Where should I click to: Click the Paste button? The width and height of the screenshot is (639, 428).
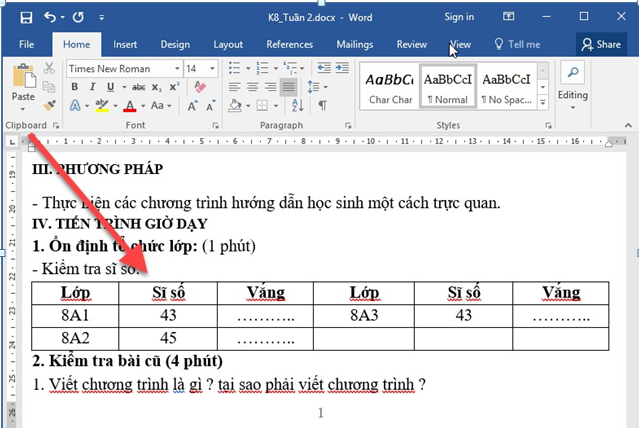[x=23, y=86]
